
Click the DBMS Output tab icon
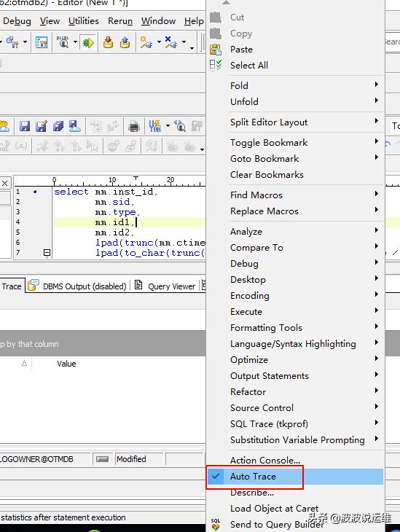pyautogui.click(x=34, y=286)
